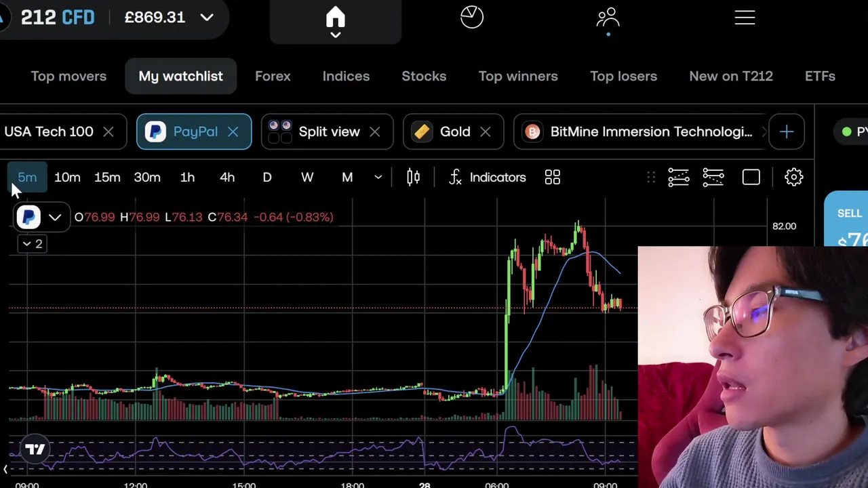
Task: Show the Top winners list
Action: pyautogui.click(x=518, y=76)
